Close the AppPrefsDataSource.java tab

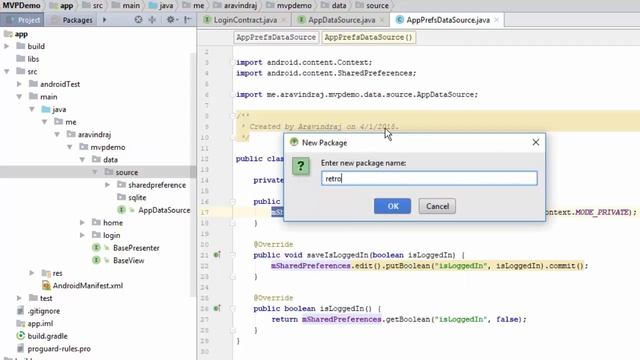point(496,20)
